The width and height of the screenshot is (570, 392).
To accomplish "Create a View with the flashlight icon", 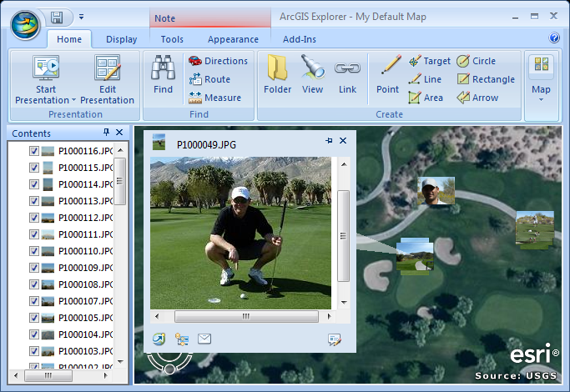I will pos(312,74).
